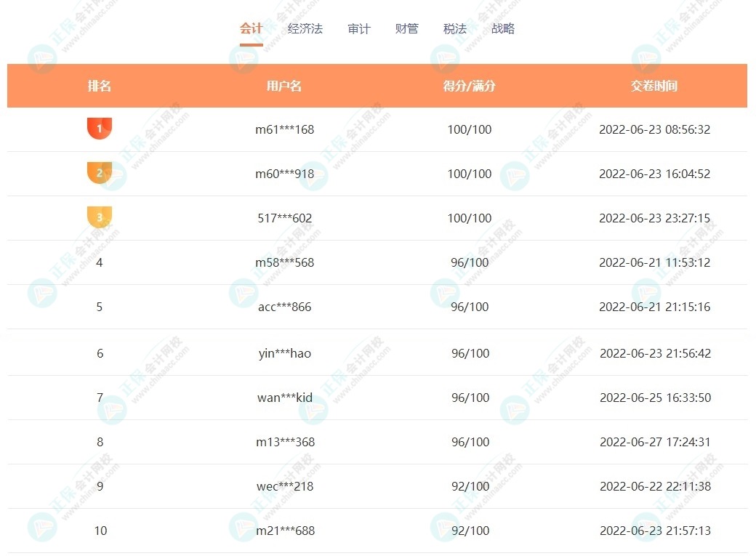
Task: Open the 战略 tab
Action: click(503, 29)
